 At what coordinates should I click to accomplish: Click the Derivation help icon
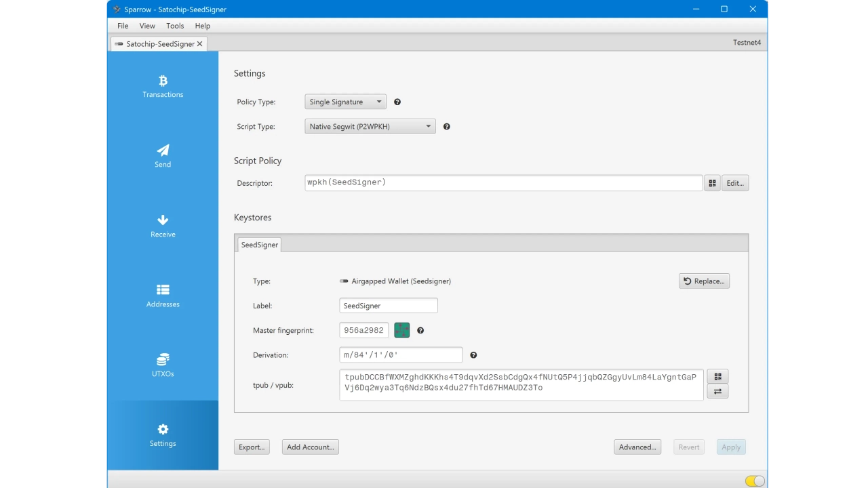click(x=473, y=354)
